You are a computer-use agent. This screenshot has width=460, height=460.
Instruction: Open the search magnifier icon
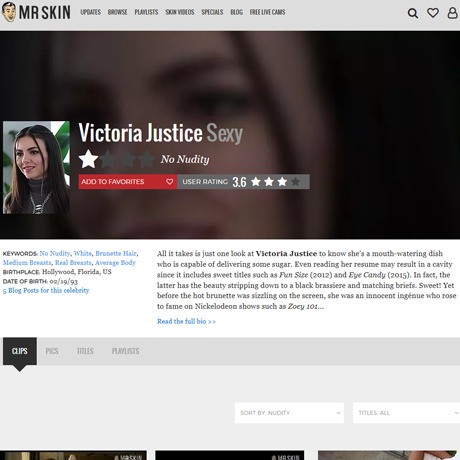click(413, 13)
